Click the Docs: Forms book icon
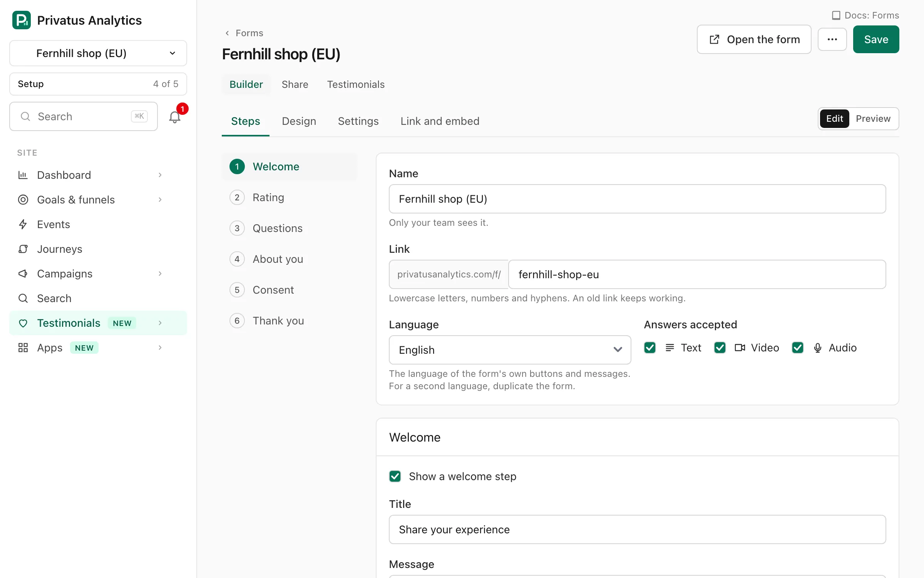The image size is (924, 578). 836,15
